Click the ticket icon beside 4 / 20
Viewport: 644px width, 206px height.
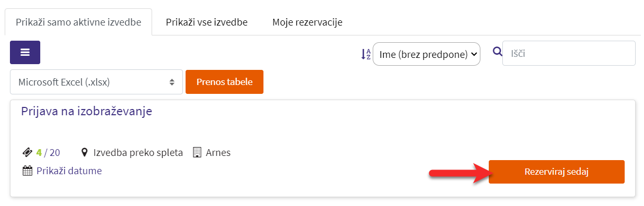28,153
